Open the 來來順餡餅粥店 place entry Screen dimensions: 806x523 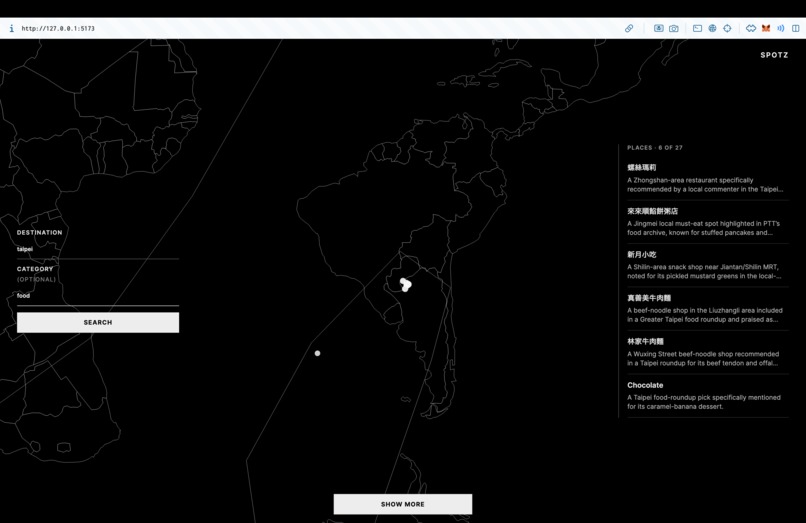[x=708, y=222]
